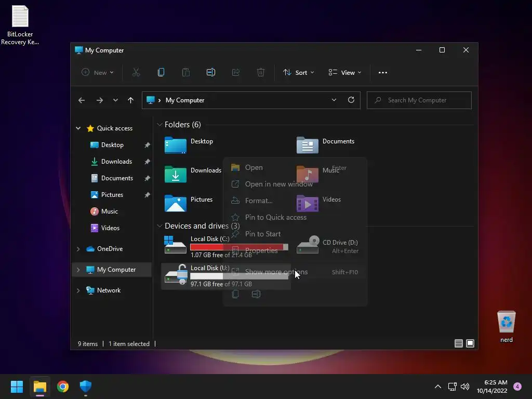Click the Delete trash icon in toolbar
The width and height of the screenshot is (532, 399).
pos(261,72)
